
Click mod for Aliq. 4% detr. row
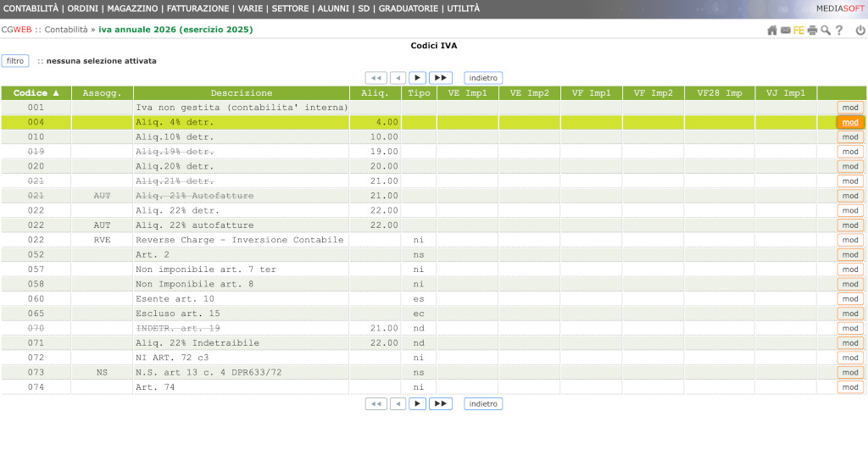[850, 122]
